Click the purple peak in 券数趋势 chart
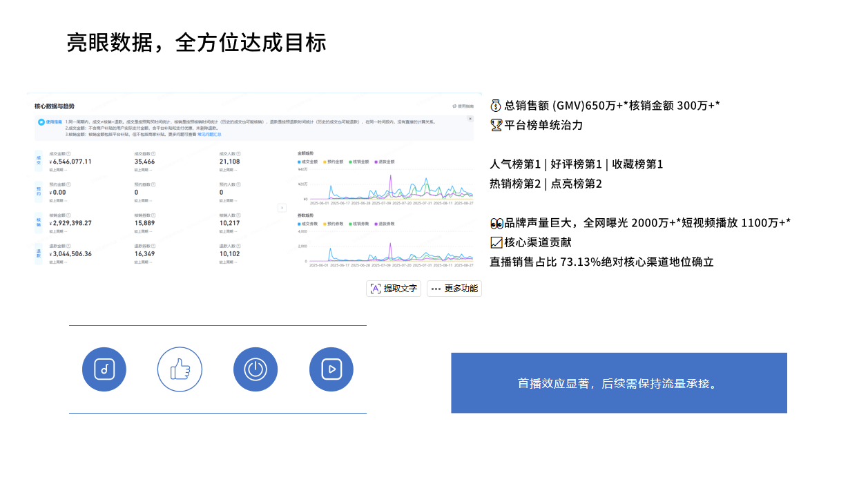The width and height of the screenshot is (868, 484). coord(390,244)
